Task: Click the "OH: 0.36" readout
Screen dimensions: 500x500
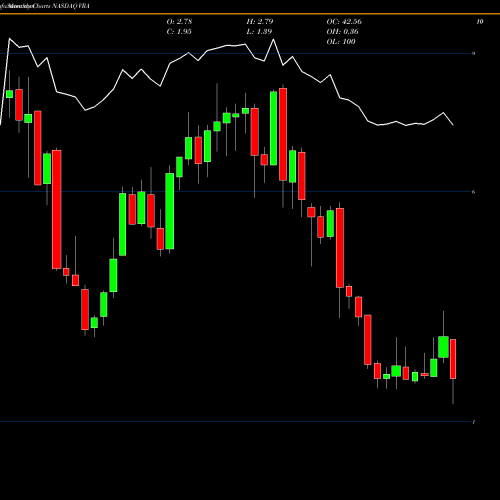Action: point(342,32)
